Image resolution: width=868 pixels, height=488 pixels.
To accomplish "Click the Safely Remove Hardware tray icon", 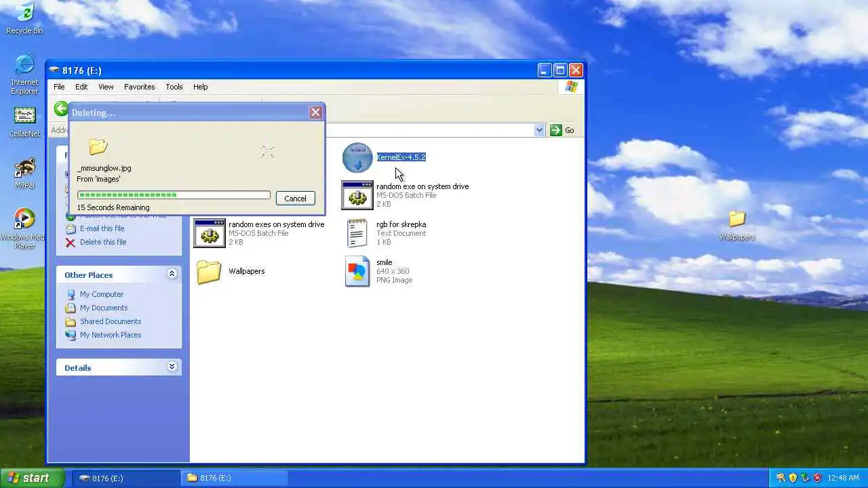I will (805, 478).
